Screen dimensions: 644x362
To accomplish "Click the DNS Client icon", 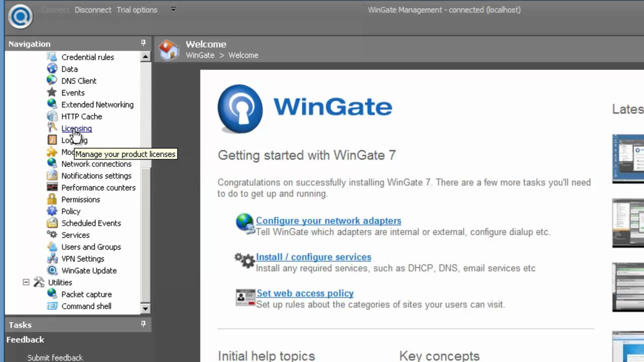I will click(52, 80).
